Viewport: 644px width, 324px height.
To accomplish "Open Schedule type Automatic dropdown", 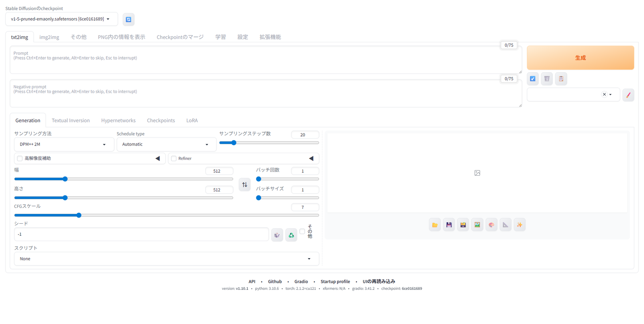I will click(167, 144).
